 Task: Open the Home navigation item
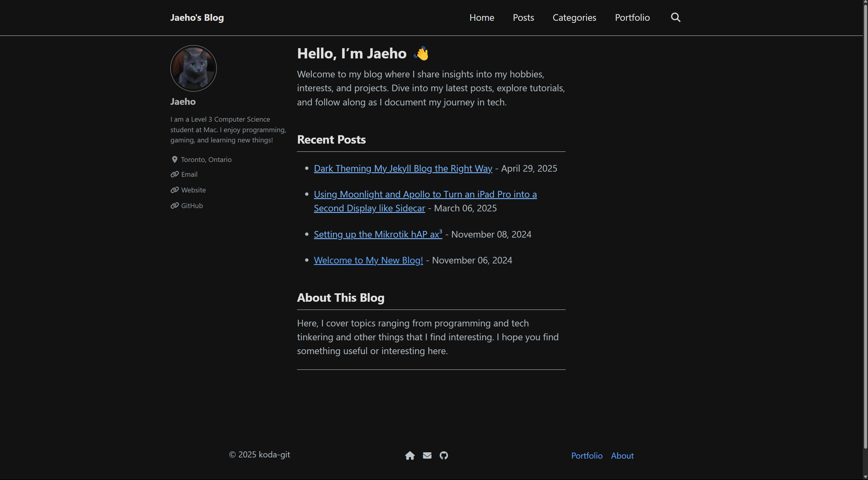click(481, 17)
